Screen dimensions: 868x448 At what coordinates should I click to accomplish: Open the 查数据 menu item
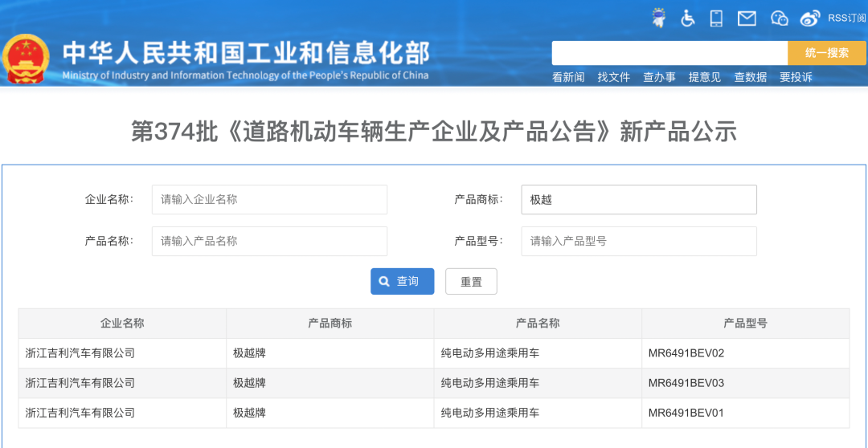(x=750, y=77)
